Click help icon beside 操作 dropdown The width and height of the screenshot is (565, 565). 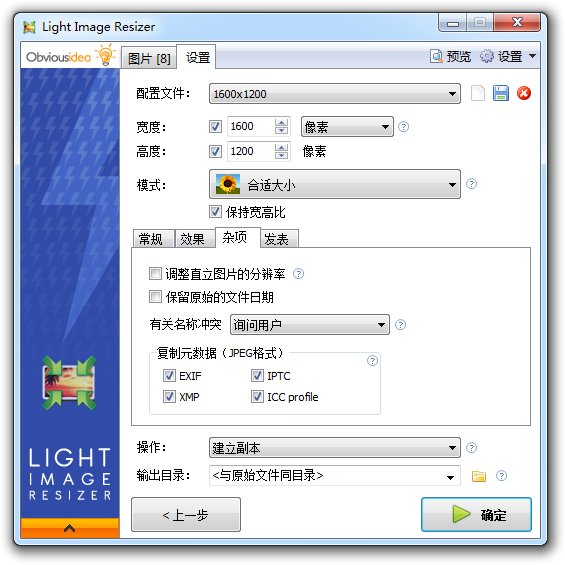(x=471, y=448)
